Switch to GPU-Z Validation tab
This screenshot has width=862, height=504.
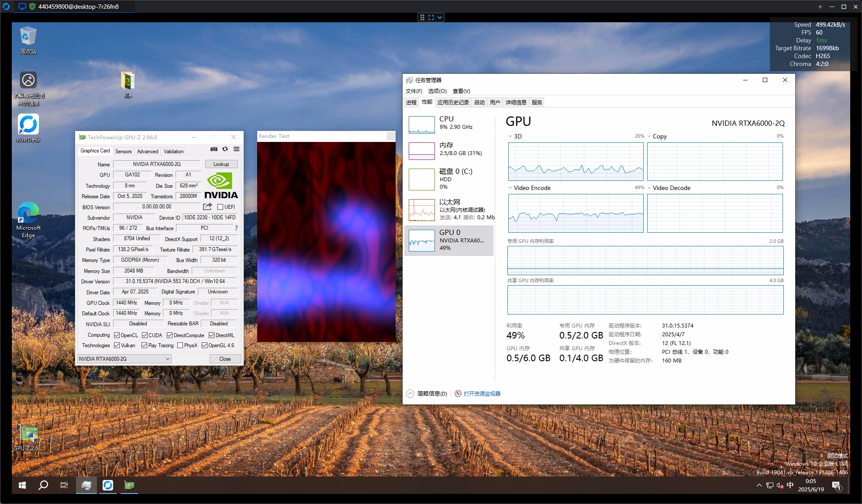tap(173, 151)
